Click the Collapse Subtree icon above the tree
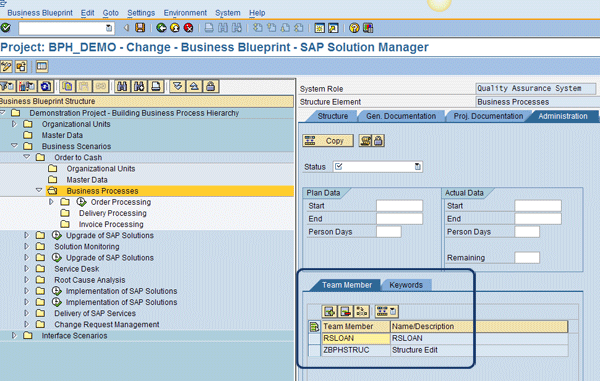 (194, 86)
